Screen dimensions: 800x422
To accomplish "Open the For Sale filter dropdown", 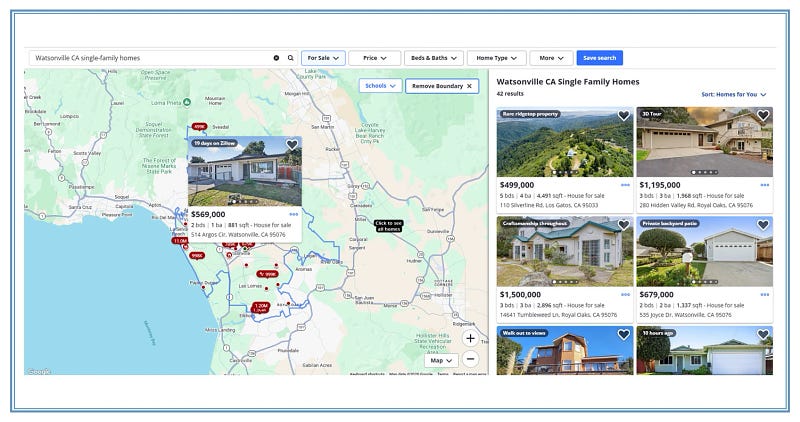I will [323, 58].
